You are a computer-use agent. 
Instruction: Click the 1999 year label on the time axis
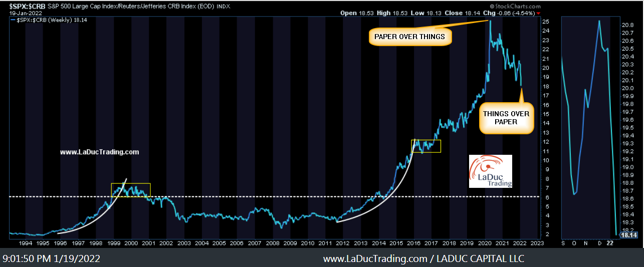[x=113, y=243]
